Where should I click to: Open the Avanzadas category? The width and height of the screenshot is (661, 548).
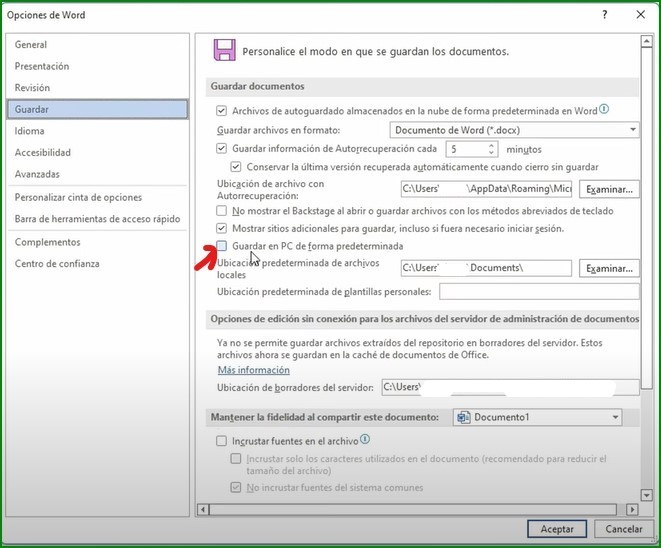[x=98, y=174]
